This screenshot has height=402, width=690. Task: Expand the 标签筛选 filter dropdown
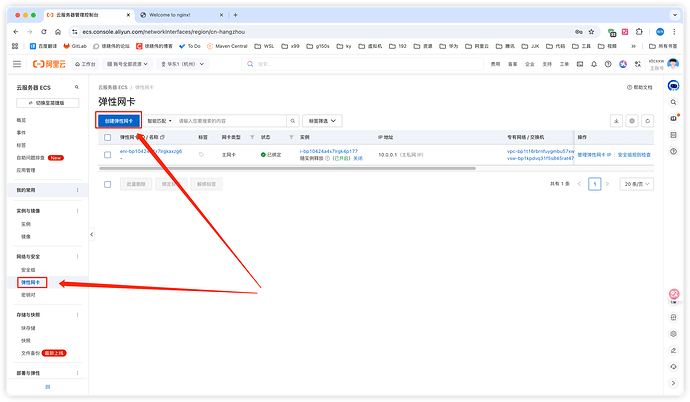322,120
